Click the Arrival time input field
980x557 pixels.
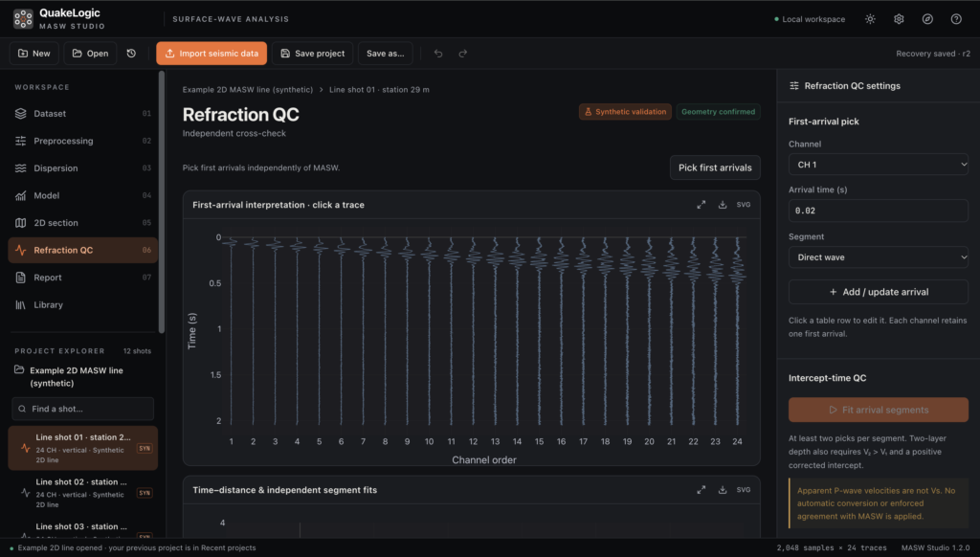pyautogui.click(x=879, y=211)
